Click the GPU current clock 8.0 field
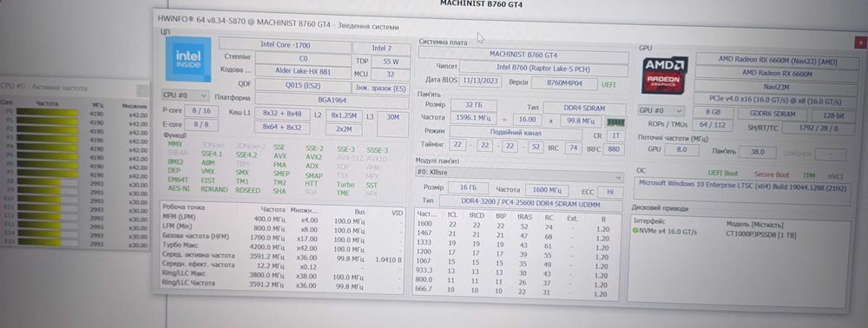The image size is (868, 328). tap(681, 149)
